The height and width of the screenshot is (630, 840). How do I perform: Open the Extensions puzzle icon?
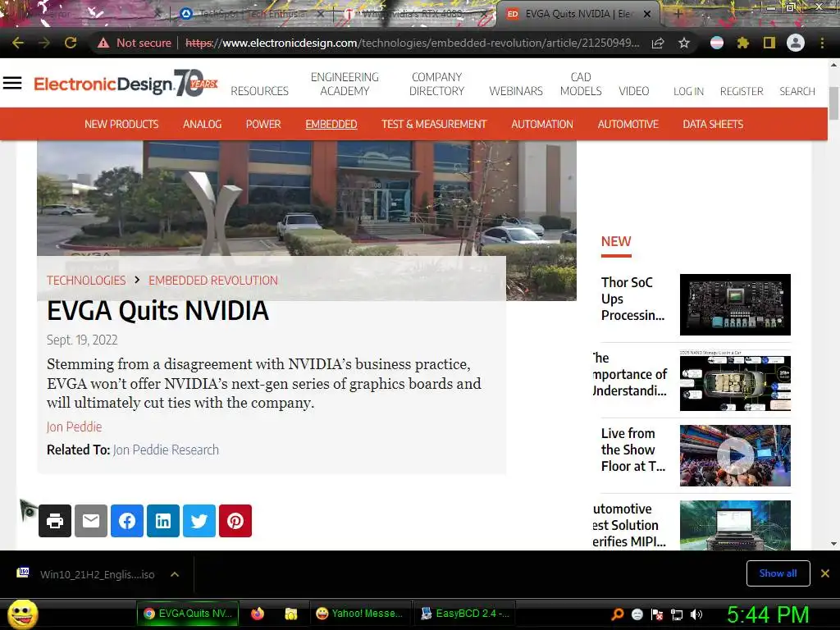click(x=743, y=43)
